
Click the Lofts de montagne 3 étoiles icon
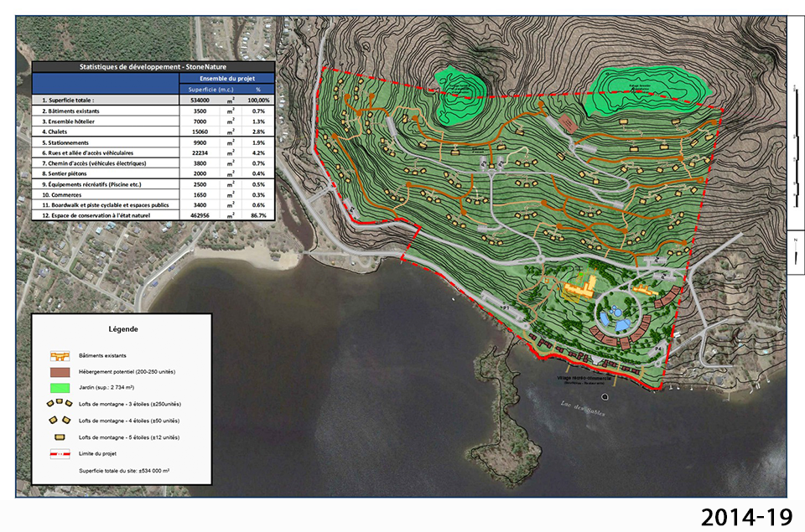pyautogui.click(x=59, y=402)
